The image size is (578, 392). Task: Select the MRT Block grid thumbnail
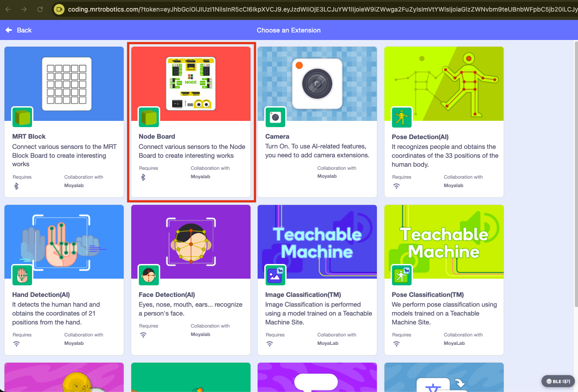pos(67,84)
